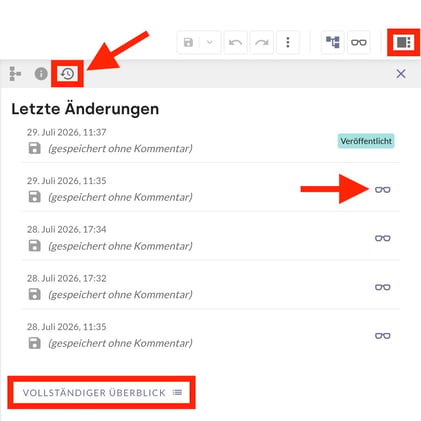Open the three-dot more options menu

click(x=288, y=42)
